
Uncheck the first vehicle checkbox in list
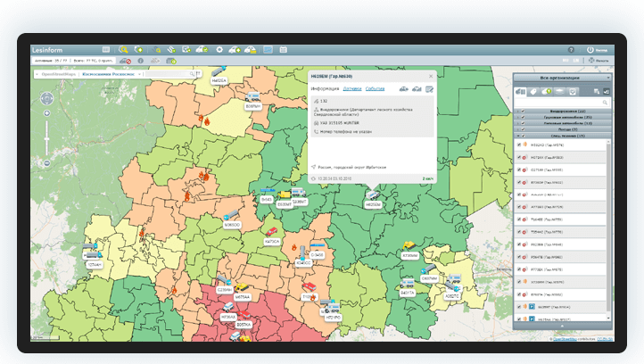[520, 145]
